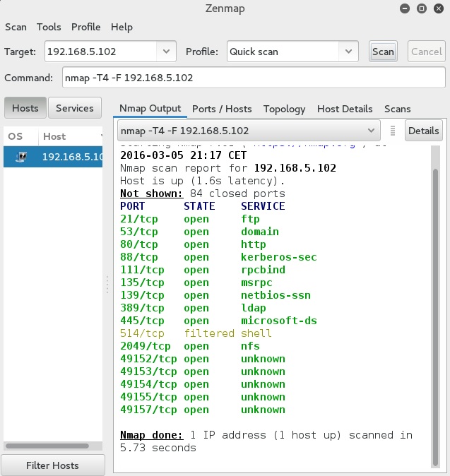Screen dimensions: 450x476
Task: Toggle the Services view button
Action: [75, 108]
